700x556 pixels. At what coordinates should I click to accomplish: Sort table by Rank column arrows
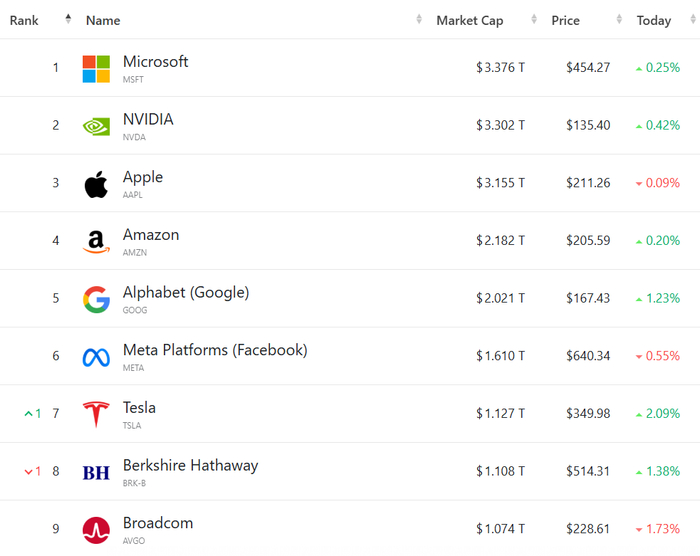click(68, 20)
